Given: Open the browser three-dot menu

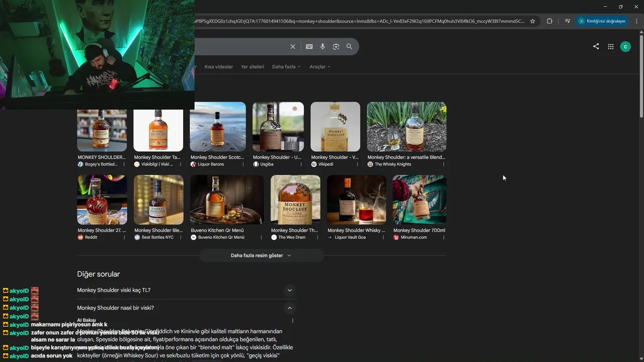Looking at the screenshot, I should coord(636,21).
